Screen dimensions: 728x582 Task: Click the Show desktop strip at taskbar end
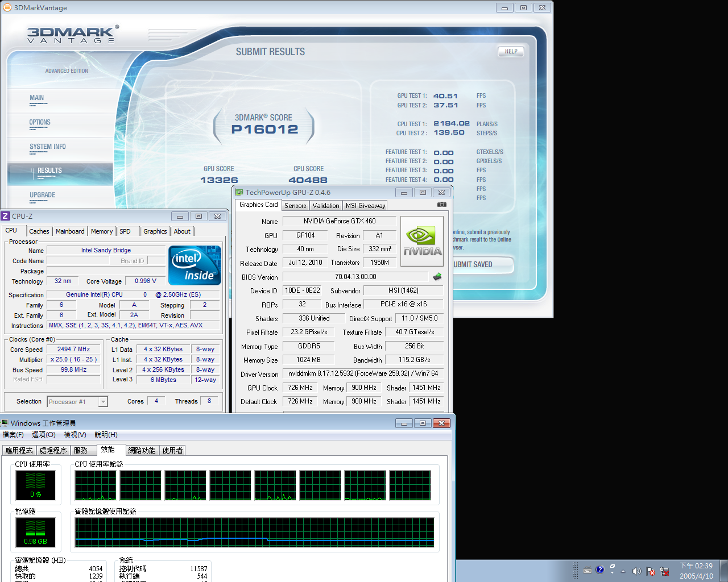pos(723,571)
